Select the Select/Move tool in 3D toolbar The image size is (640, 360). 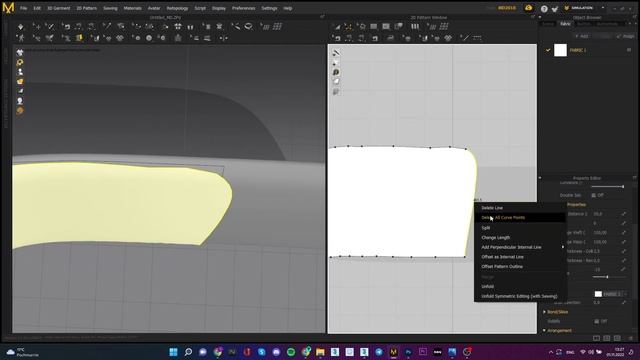coord(37,27)
